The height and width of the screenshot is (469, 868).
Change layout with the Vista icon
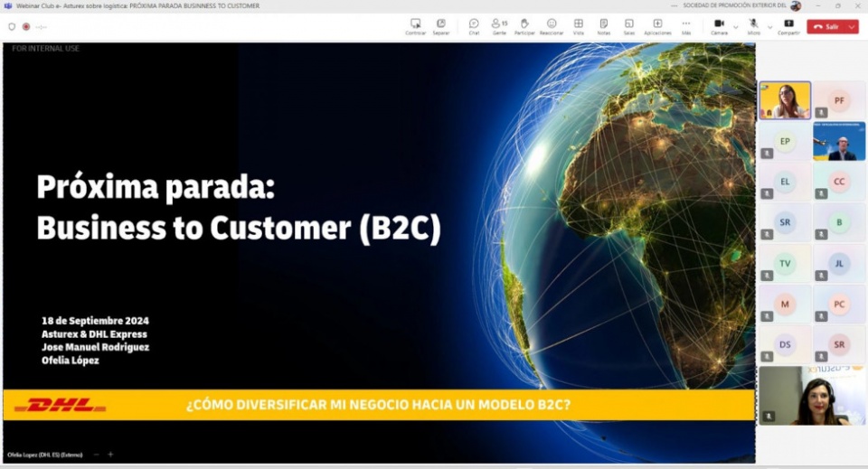click(x=578, y=23)
